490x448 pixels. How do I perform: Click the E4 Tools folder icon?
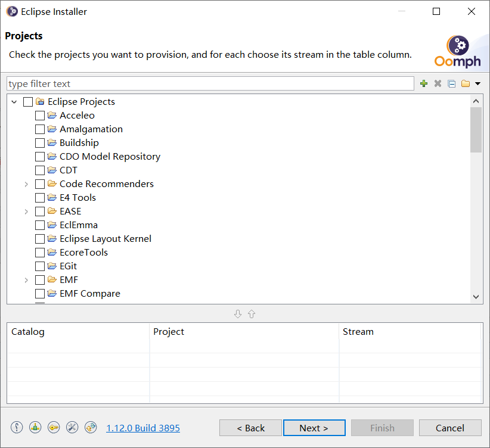coord(52,197)
